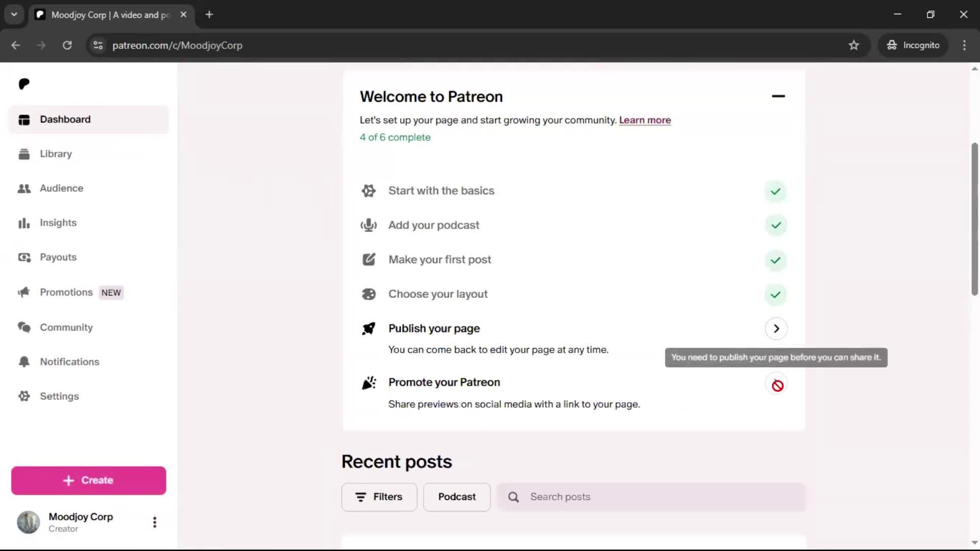
Task: Click the rocket icon for Publish your page
Action: pyautogui.click(x=369, y=329)
